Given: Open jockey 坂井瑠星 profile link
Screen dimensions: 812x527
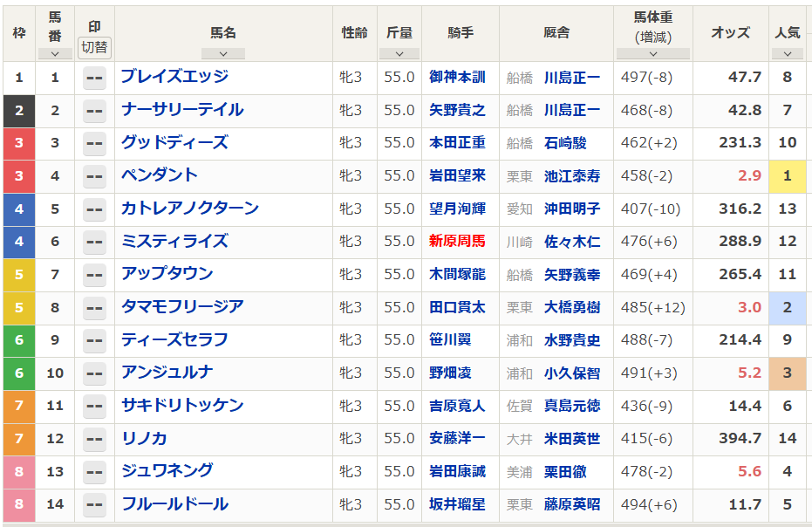Looking at the screenshot, I should [x=457, y=504].
